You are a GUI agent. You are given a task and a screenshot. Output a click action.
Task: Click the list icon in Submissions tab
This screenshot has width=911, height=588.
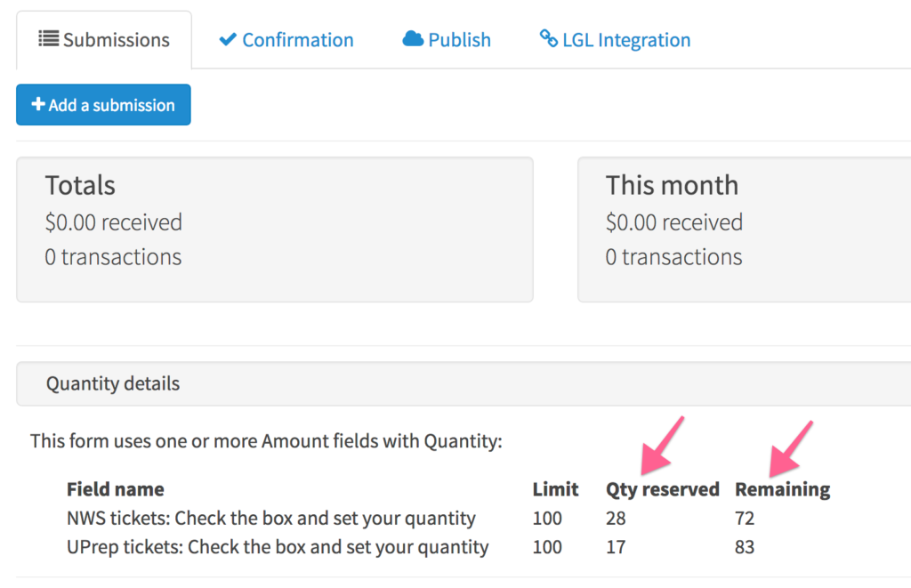(48, 39)
